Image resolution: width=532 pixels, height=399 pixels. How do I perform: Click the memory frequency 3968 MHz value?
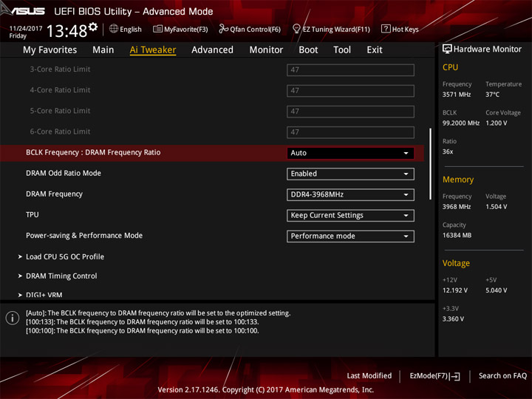pyautogui.click(x=457, y=207)
